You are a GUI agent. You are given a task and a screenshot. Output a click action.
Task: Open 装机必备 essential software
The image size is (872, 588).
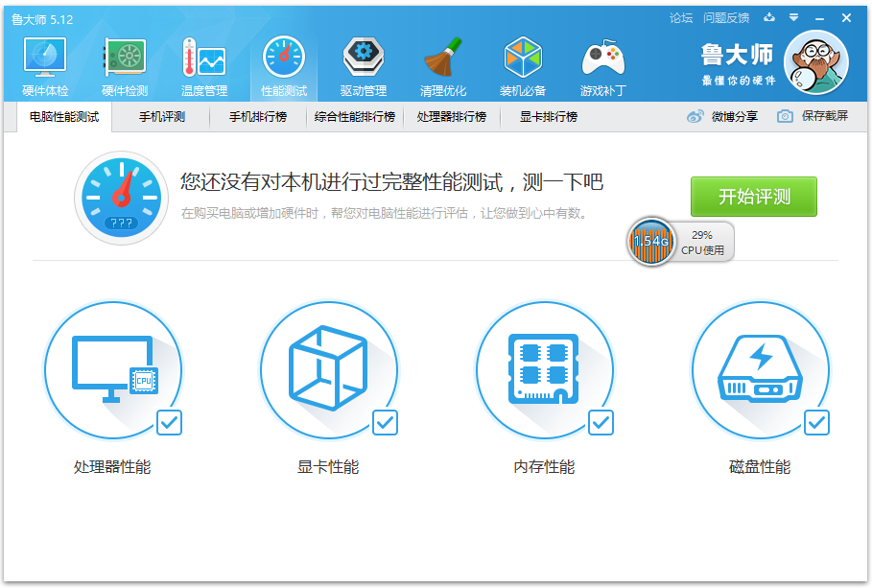[523, 67]
